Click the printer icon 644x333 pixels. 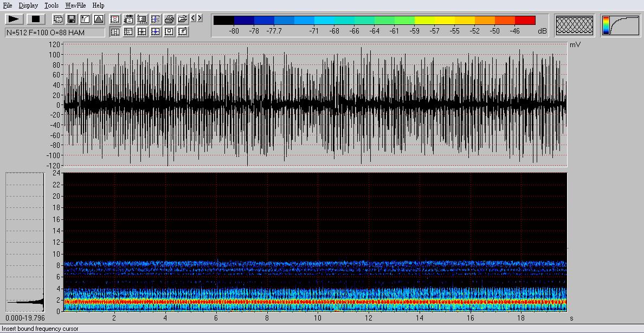click(x=169, y=19)
